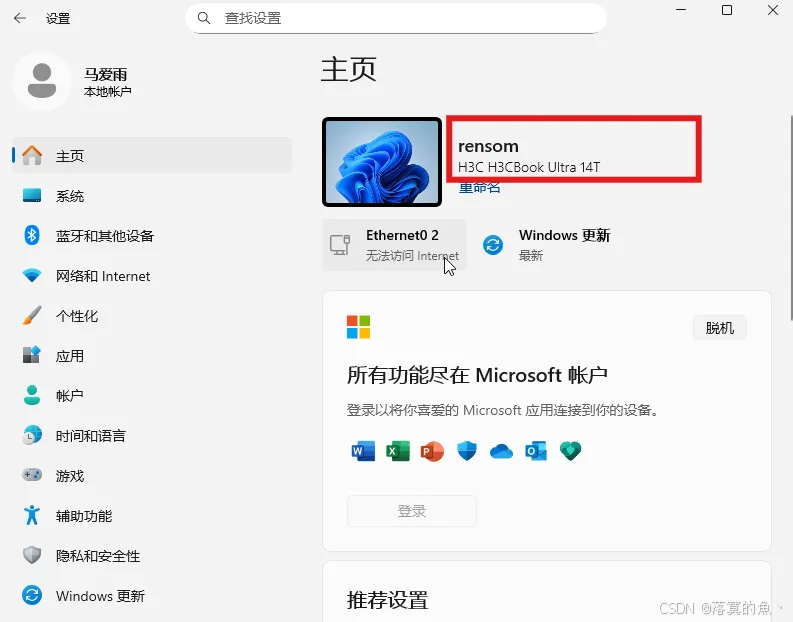Open the 系统 settings category
The height and width of the screenshot is (622, 793).
point(152,196)
